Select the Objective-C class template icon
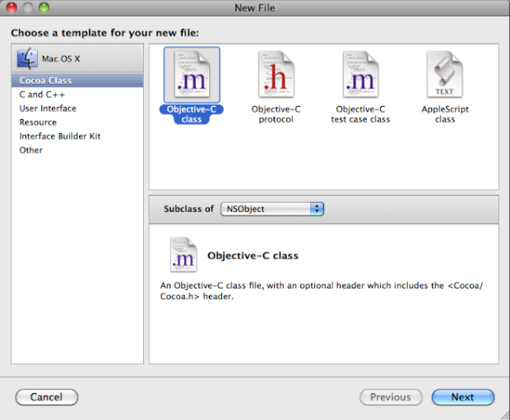The image size is (510, 420). click(x=192, y=75)
